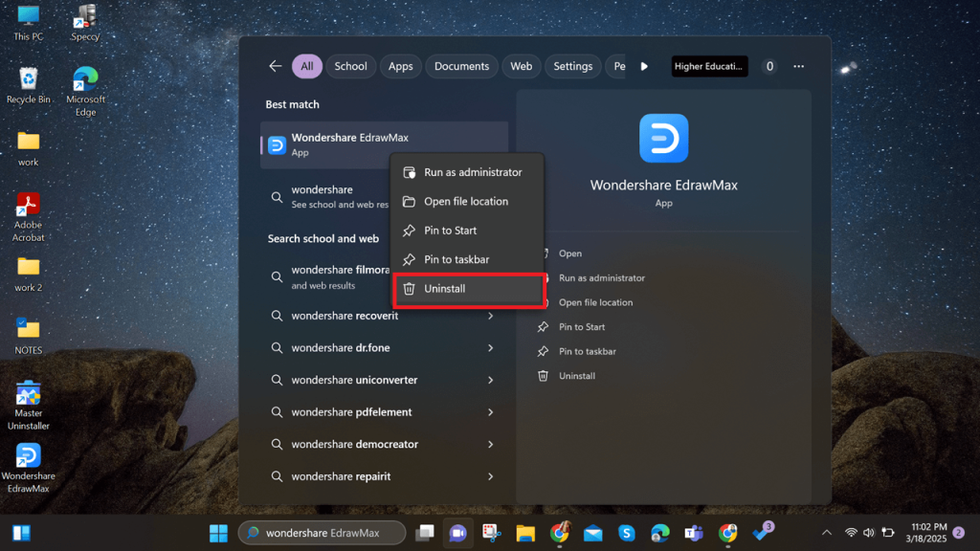The image size is (980, 551).
Task: Open Task View on the taskbar
Action: 425,533
